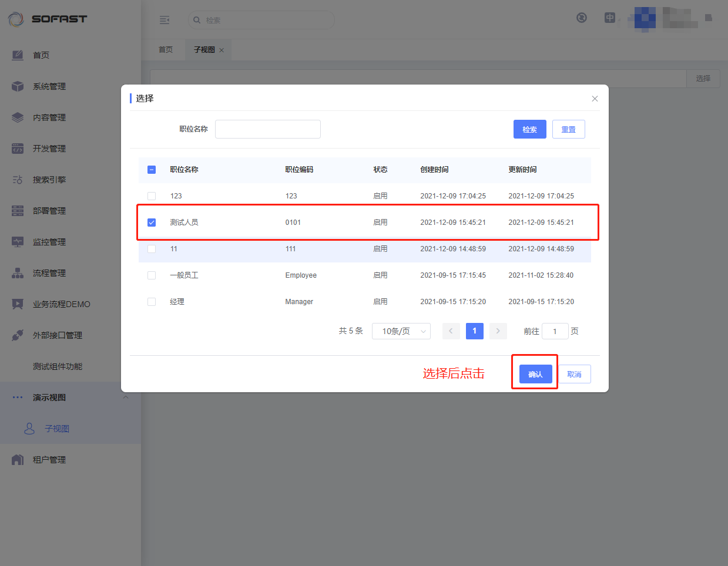Click the 系统管理 cube icon

pyautogui.click(x=18, y=86)
